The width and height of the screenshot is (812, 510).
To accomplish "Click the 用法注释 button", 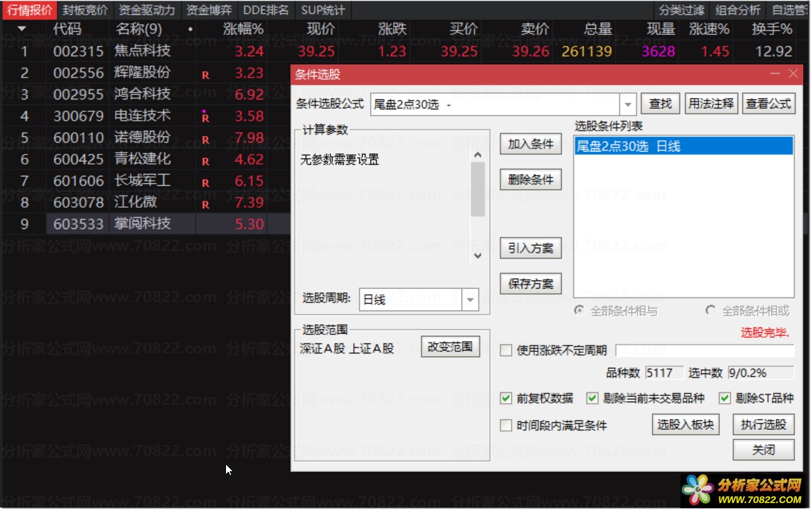I will 711,104.
